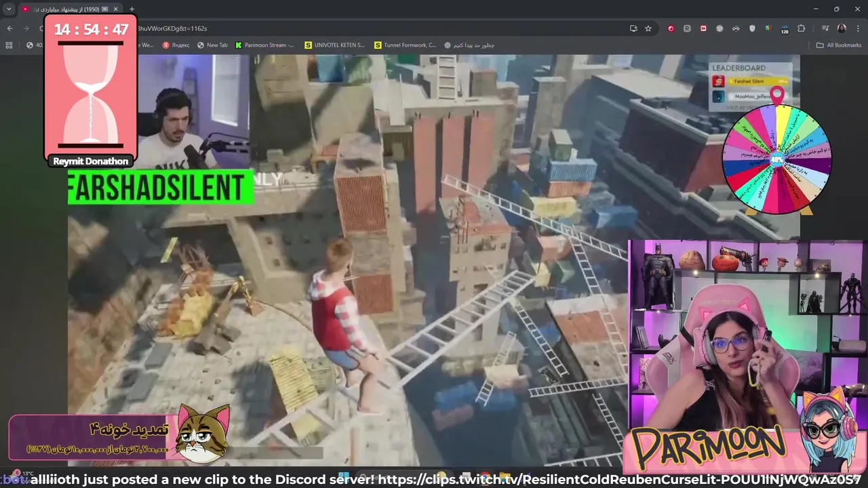Open the Persian ChatGPT bookmark چطور مد پیدا کنیم
The height and width of the screenshot is (488, 868).
coord(469,45)
